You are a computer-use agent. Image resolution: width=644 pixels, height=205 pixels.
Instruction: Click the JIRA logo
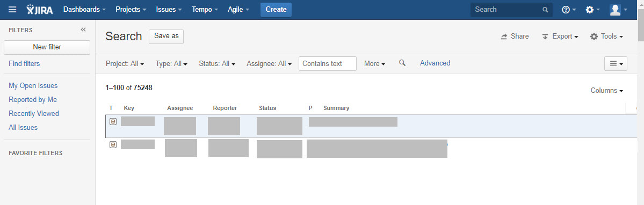coord(40,10)
